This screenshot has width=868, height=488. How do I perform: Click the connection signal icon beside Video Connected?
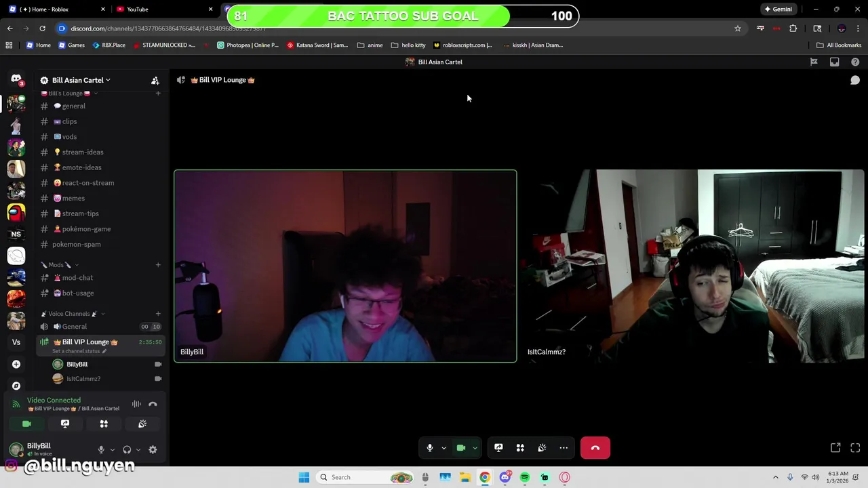pyautogui.click(x=16, y=404)
